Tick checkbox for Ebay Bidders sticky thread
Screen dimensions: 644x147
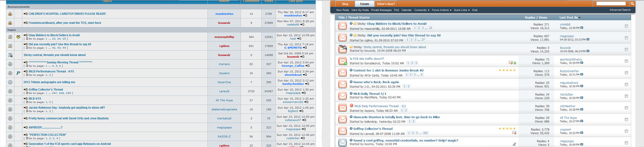tap(626, 26)
